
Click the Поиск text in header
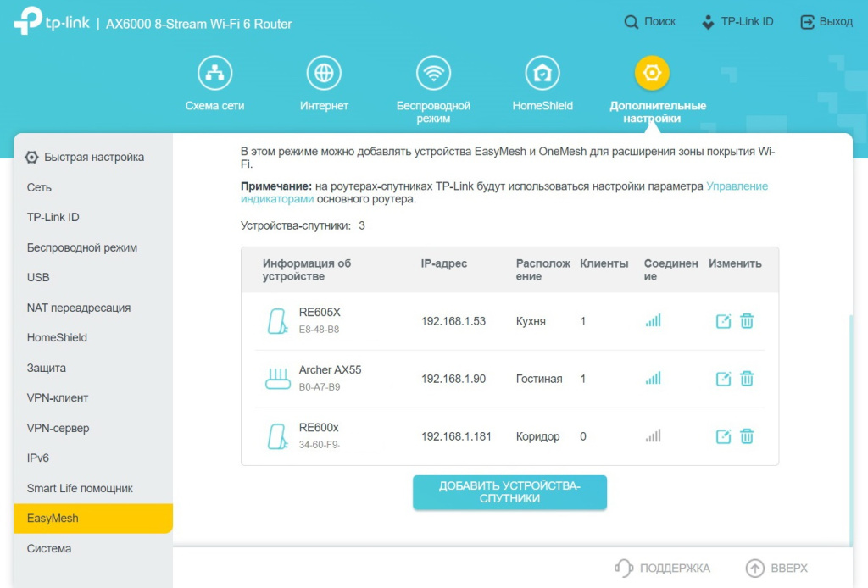[659, 21]
